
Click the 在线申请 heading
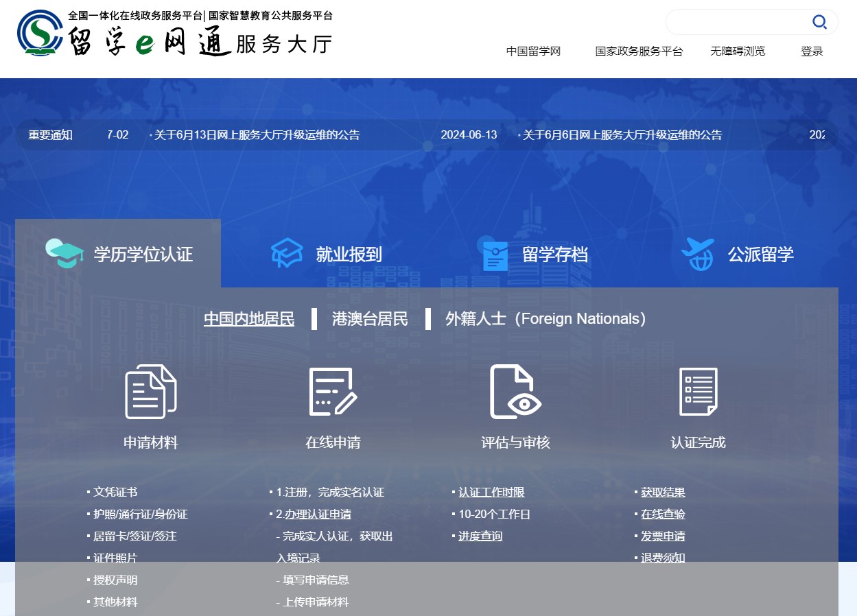(x=333, y=442)
